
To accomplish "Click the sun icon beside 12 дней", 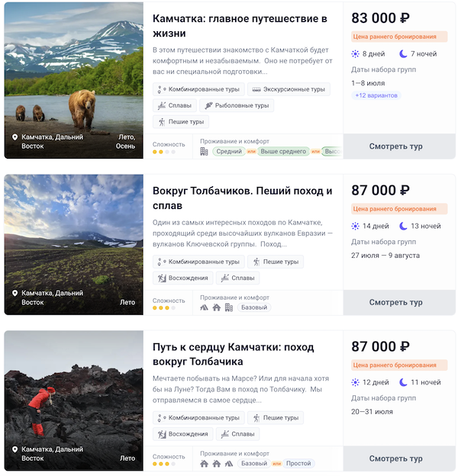I will click(356, 382).
